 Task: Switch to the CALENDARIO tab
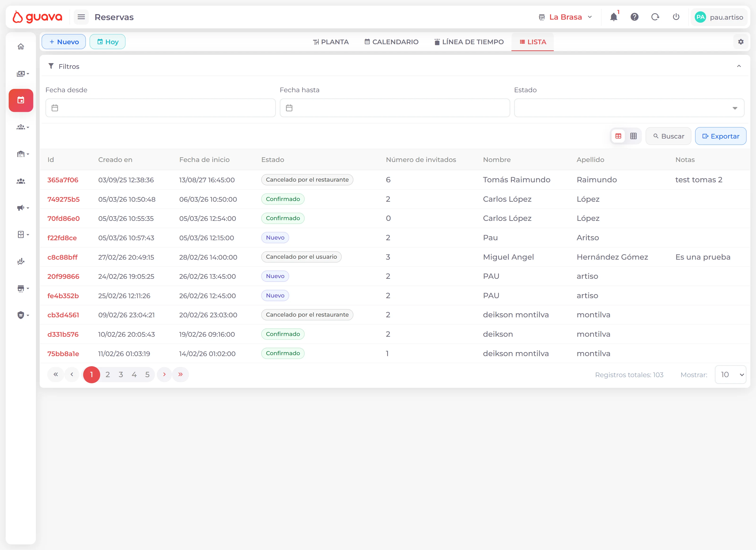pos(391,42)
